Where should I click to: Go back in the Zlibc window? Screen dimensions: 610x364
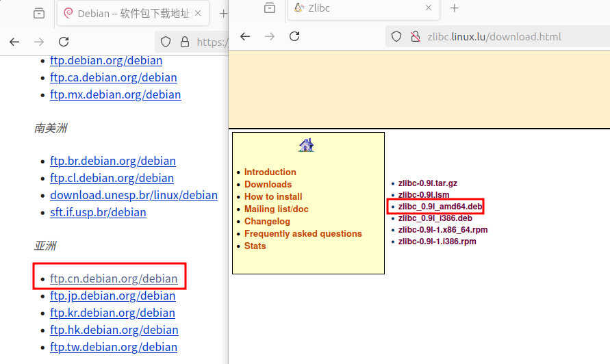[245, 36]
